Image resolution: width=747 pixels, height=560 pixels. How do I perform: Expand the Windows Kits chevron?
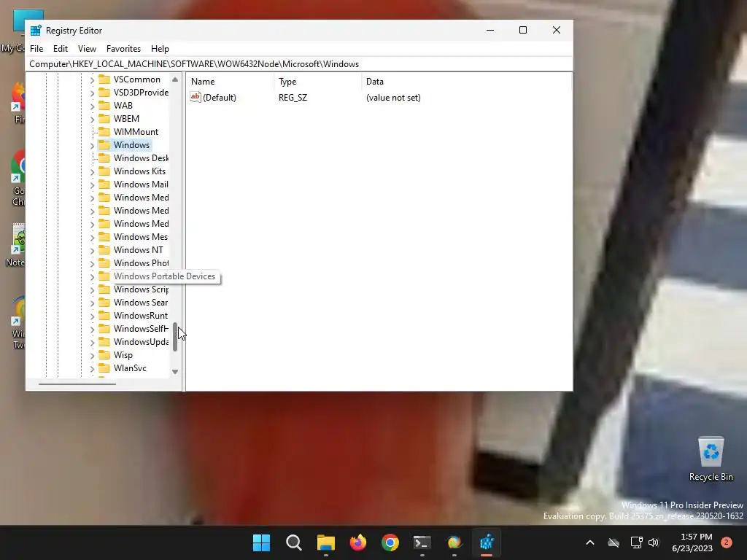93,171
